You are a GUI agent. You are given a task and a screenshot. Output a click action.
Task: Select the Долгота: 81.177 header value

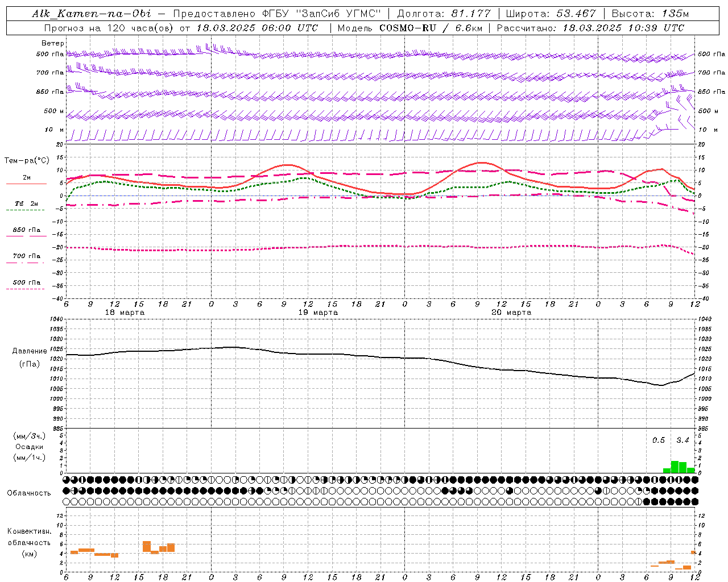(444, 14)
